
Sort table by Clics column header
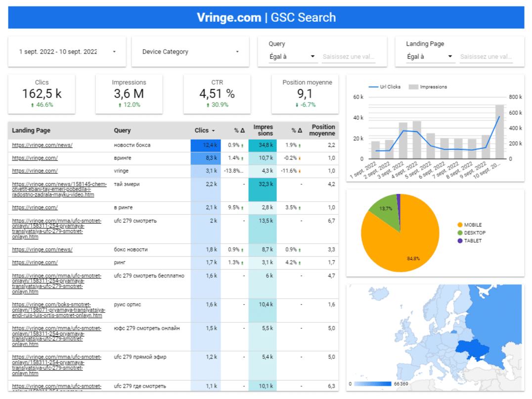(205, 130)
